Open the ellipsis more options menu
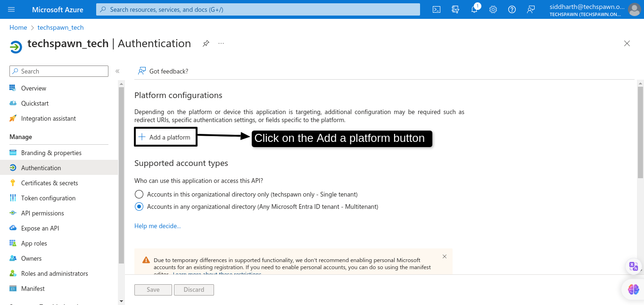Screen dimensions: 644x305 [221, 43]
